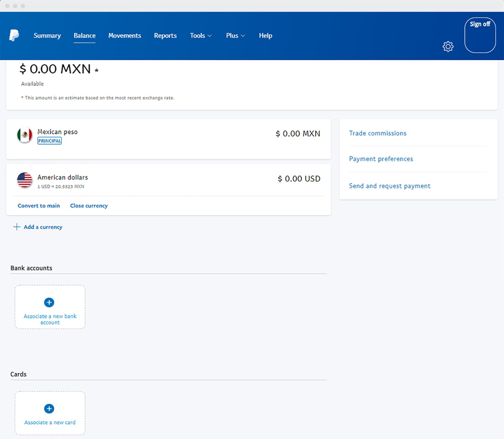Go to the Reports tab
504x439 pixels.
165,36
